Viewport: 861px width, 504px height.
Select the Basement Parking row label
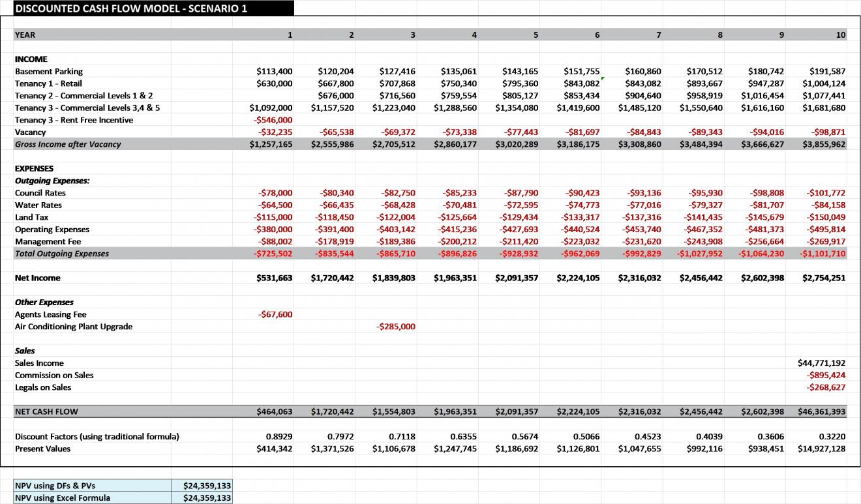click(x=49, y=71)
